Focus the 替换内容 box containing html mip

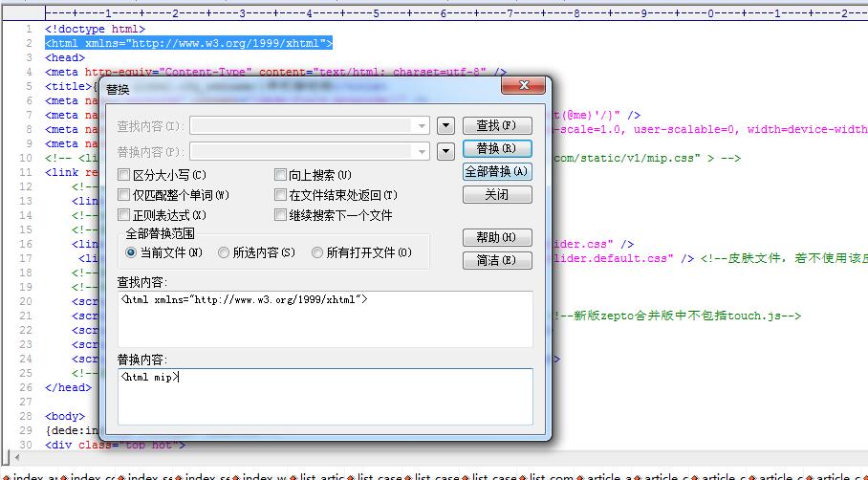coord(325,397)
